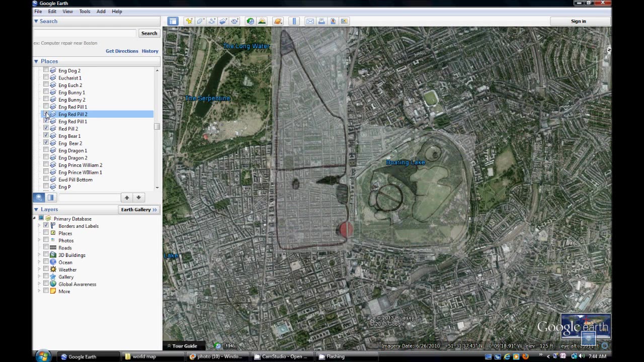Click the Search button
The image size is (644, 362).
click(x=149, y=33)
